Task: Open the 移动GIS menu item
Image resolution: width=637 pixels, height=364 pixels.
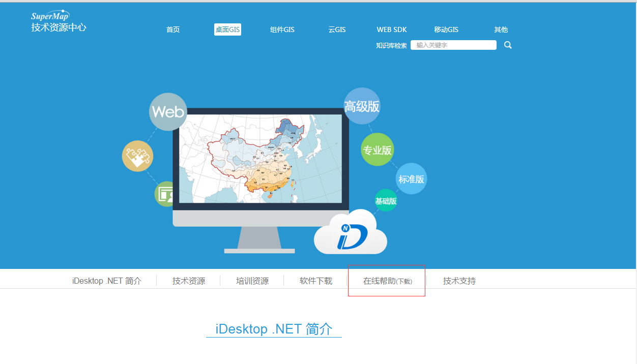Action: (446, 29)
